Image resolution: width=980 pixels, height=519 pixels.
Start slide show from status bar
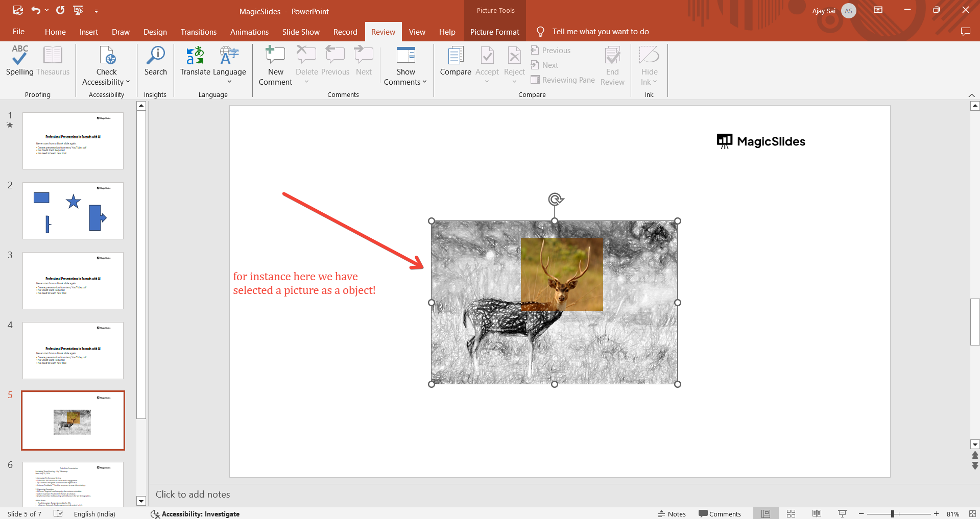tap(842, 513)
